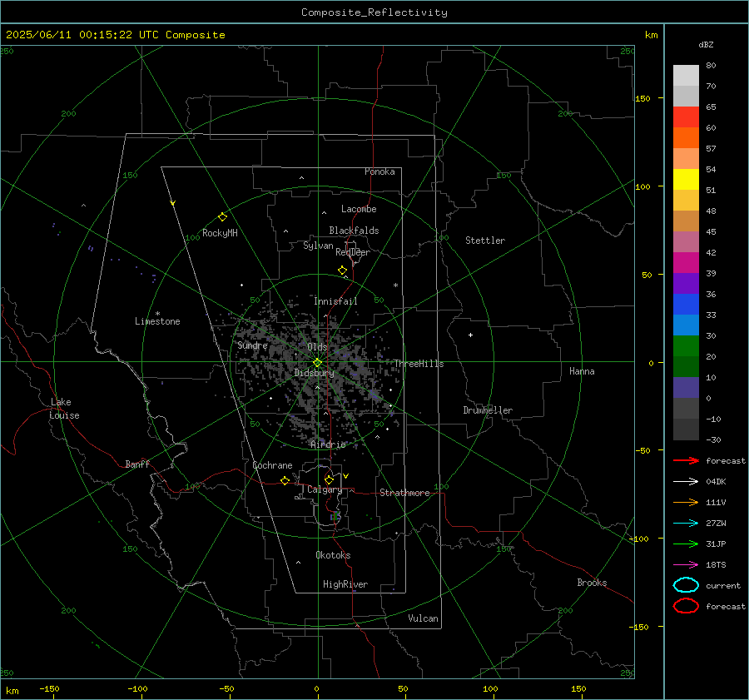The width and height of the screenshot is (749, 700).
Task: Click the RedDeer city label
Action: point(353,252)
